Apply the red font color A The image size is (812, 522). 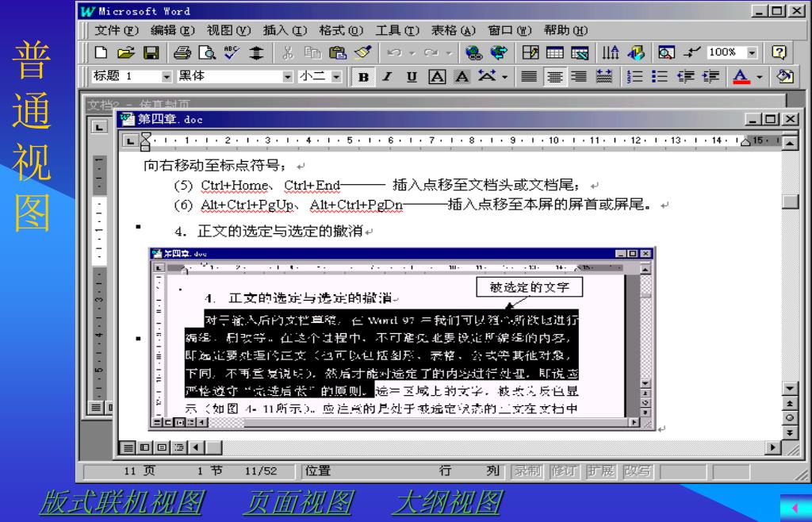coord(741,77)
